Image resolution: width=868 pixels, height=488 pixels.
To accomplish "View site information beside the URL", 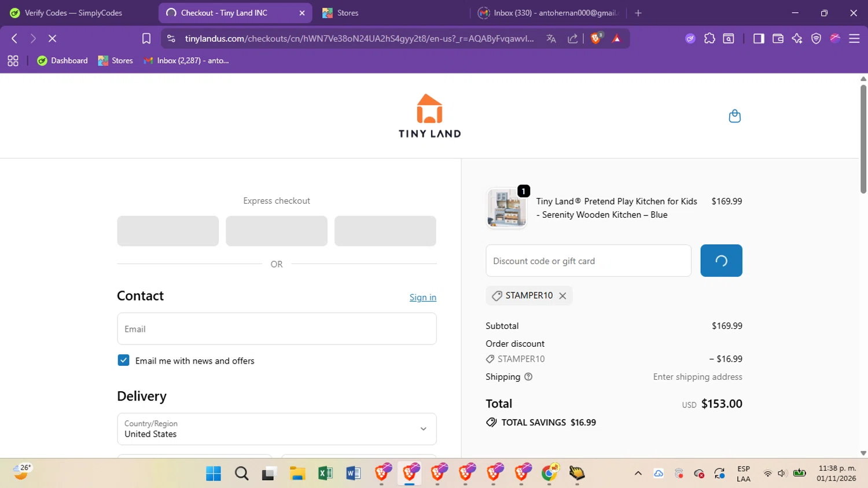I will click(x=171, y=38).
